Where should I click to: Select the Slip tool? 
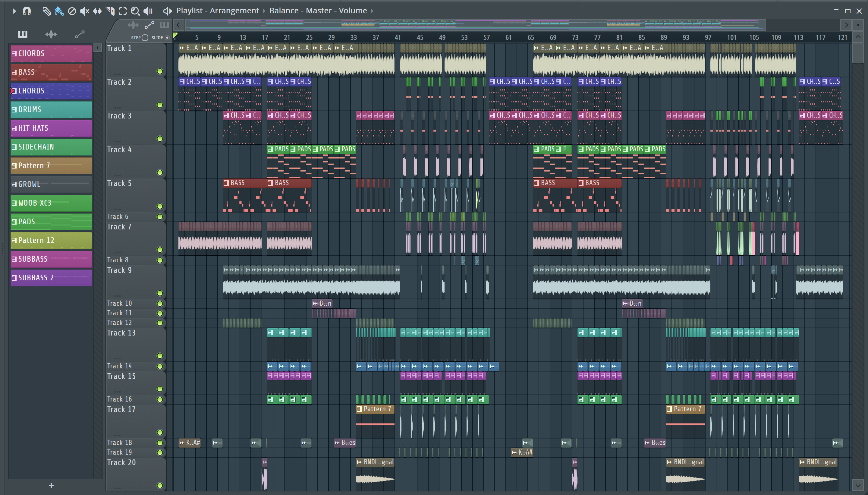97,11
